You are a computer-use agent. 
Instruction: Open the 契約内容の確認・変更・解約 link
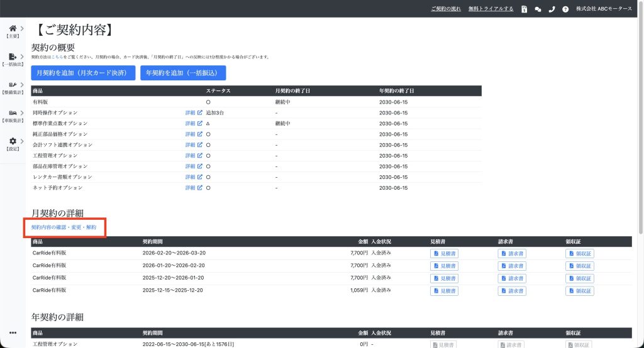(64, 227)
